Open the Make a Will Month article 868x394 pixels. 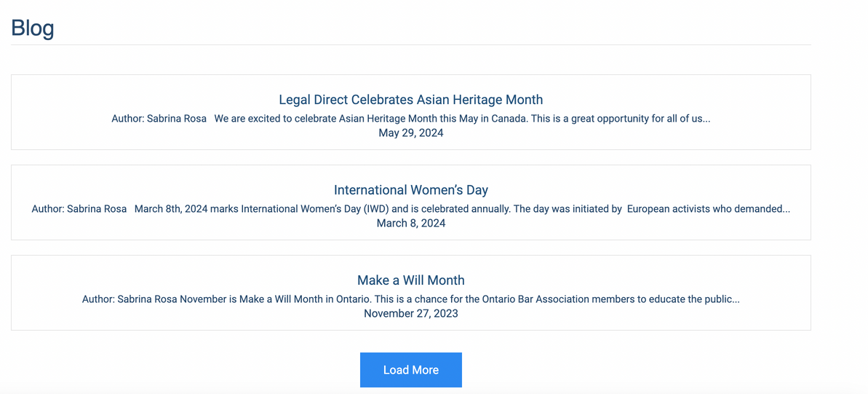pyautogui.click(x=410, y=280)
